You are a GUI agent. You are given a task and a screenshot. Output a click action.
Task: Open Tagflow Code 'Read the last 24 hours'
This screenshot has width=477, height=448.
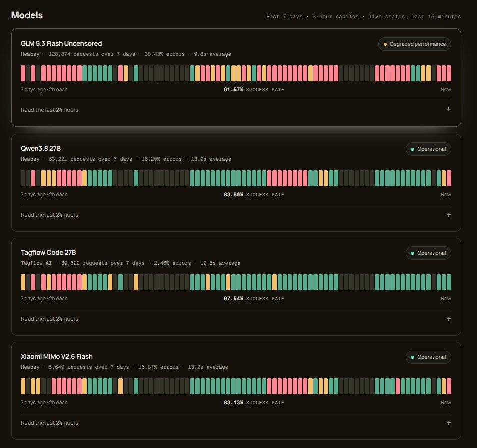pyautogui.click(x=49, y=319)
